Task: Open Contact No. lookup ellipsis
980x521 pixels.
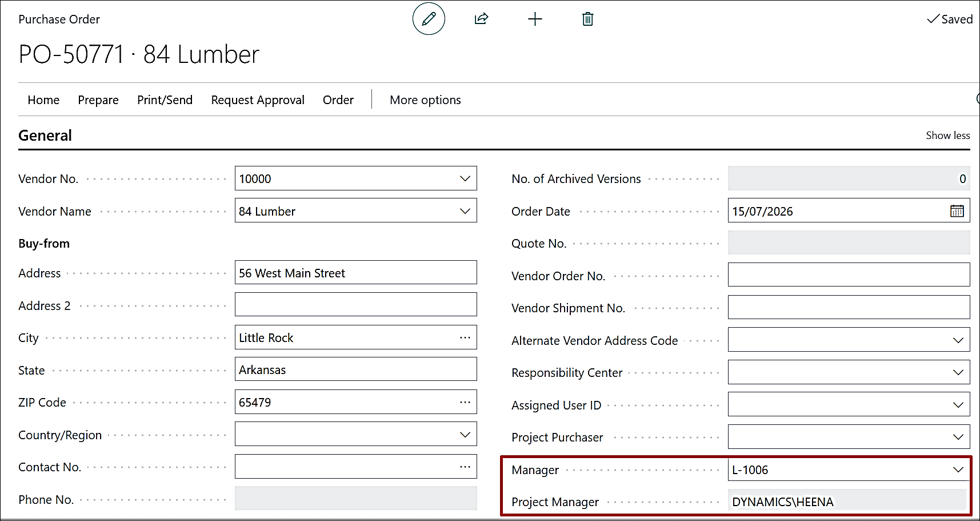Action: coord(465,467)
